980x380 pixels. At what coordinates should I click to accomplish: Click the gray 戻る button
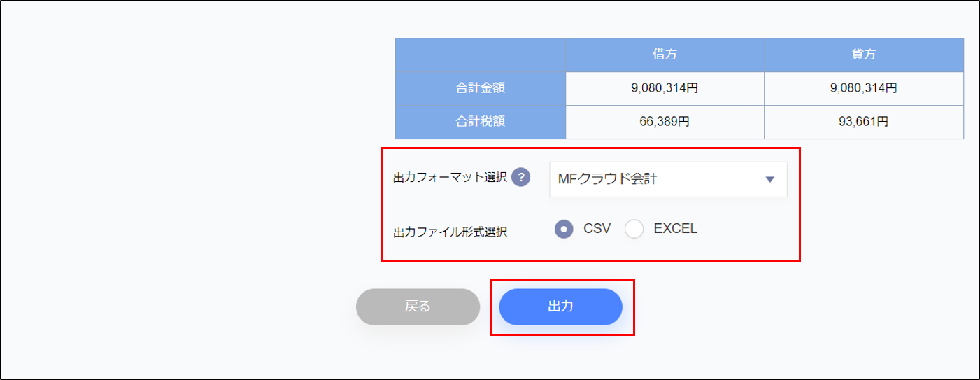tap(418, 307)
